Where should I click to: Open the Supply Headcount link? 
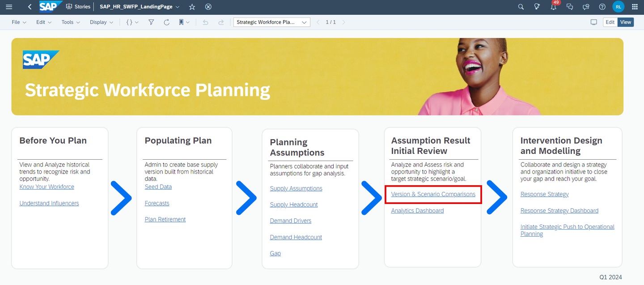coord(294,204)
